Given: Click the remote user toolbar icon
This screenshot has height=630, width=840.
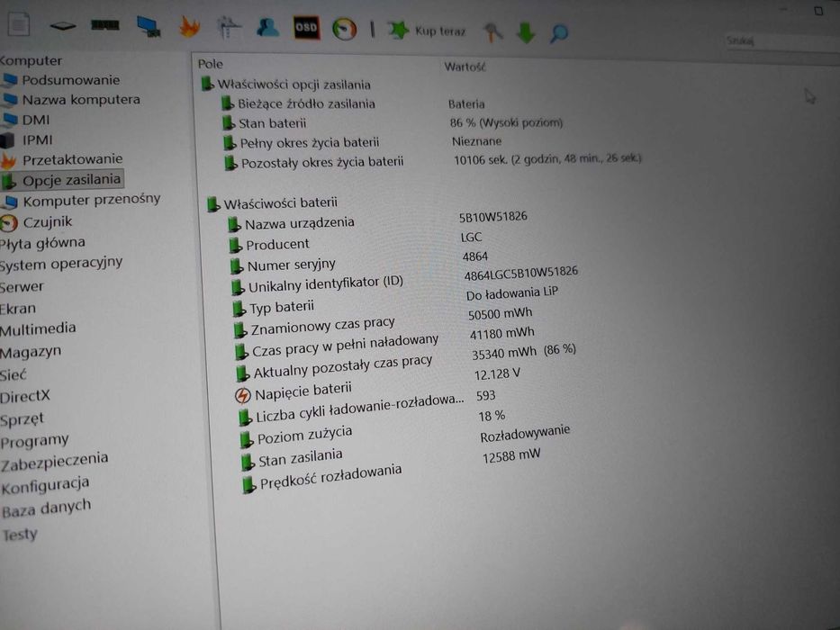Looking at the screenshot, I should (x=267, y=27).
